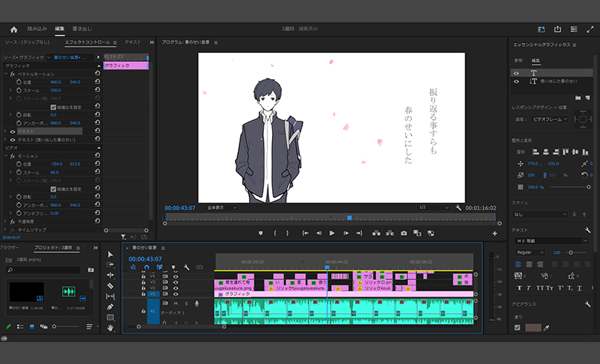600x364 pixels.
Task: Switch to the 書き出し export tab
Action: 82,29
